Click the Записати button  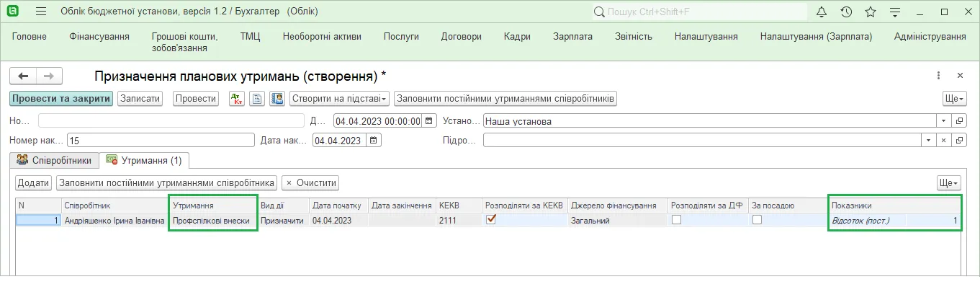click(x=140, y=99)
